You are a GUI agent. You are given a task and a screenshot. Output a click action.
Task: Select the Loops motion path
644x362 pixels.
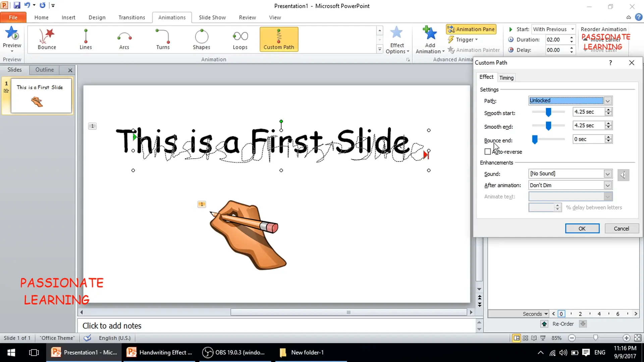click(x=240, y=40)
